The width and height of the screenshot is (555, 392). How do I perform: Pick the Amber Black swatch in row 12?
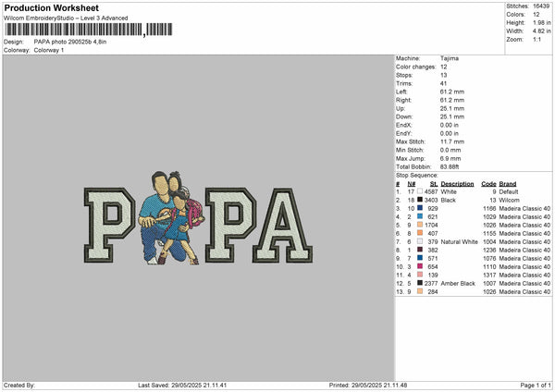[x=420, y=283]
